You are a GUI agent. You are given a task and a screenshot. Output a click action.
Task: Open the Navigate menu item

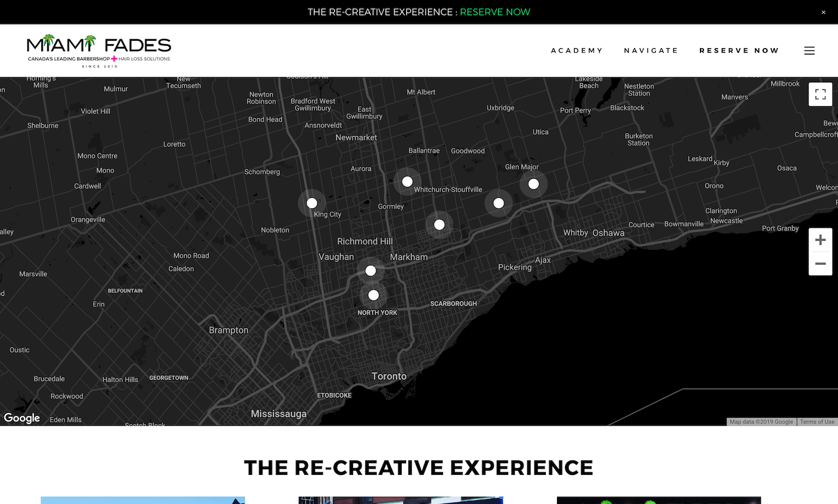[x=651, y=51]
